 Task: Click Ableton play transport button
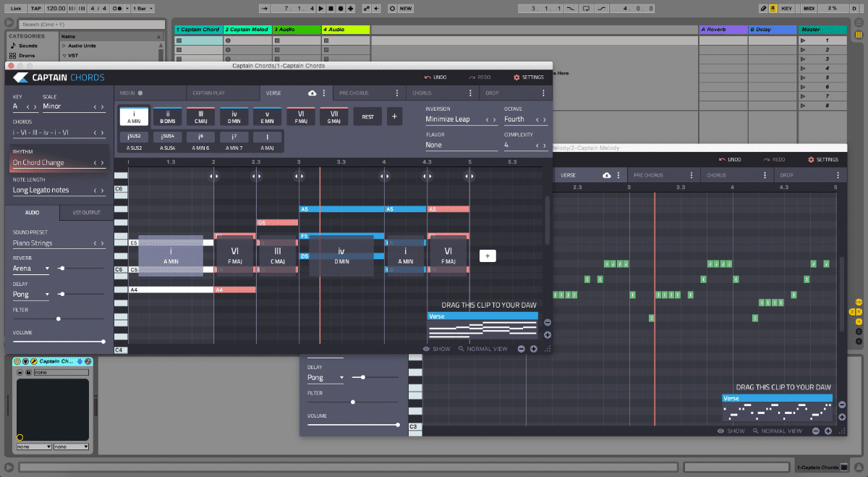coord(320,9)
